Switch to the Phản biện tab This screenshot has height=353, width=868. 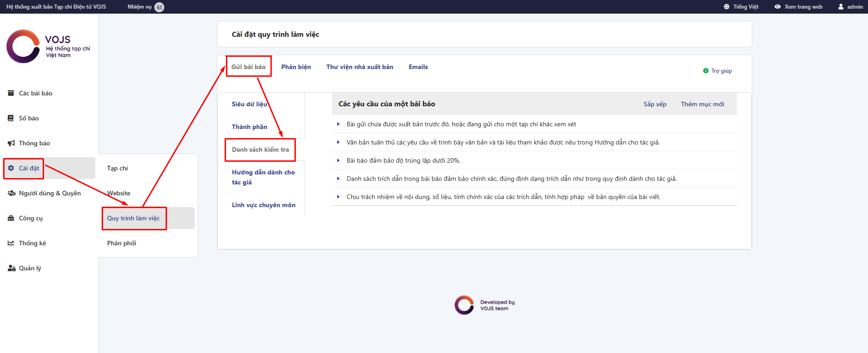pos(296,67)
